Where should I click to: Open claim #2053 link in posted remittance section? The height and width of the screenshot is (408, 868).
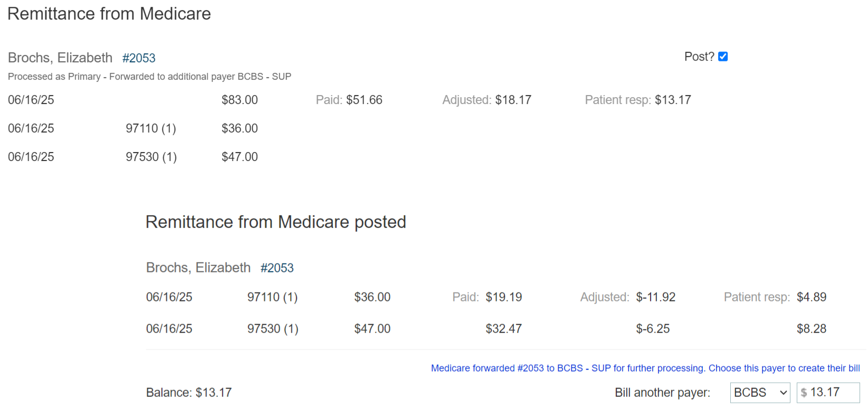coord(277,268)
